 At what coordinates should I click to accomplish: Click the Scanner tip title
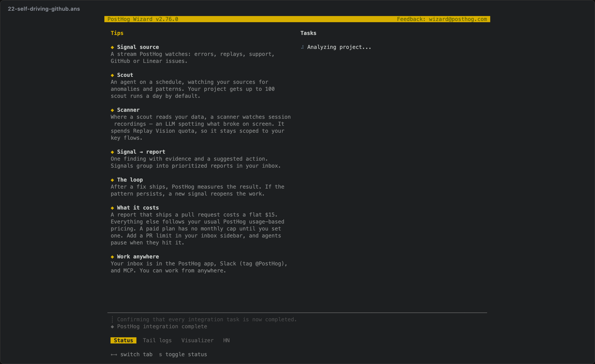pos(128,110)
